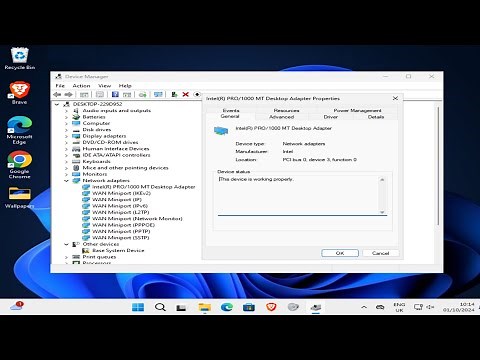Collapse the DESKTOP-229D952 root node
This screenshot has height=360, width=480.
(x=57, y=104)
